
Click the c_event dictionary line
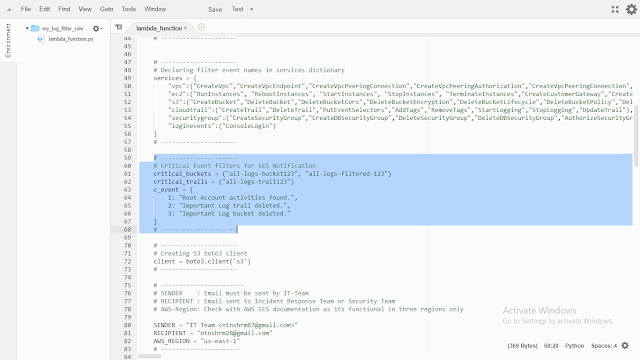pyautogui.click(x=173, y=190)
